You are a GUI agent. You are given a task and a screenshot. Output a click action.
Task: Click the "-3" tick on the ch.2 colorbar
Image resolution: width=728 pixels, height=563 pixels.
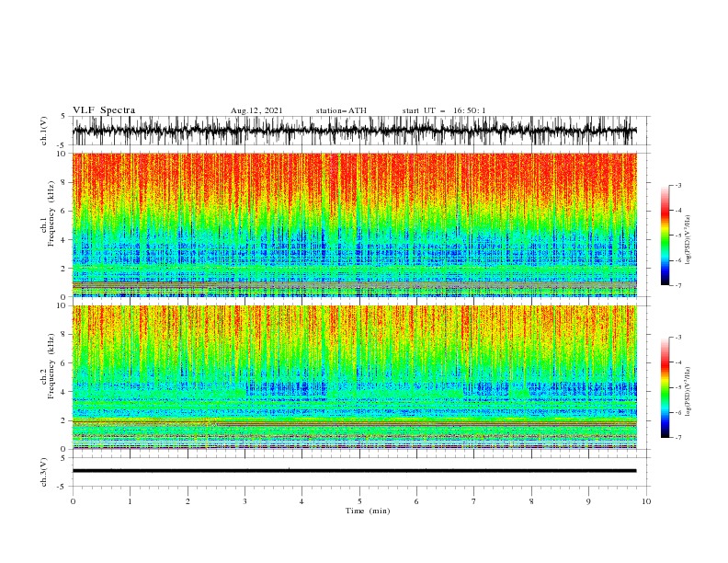tap(678, 338)
